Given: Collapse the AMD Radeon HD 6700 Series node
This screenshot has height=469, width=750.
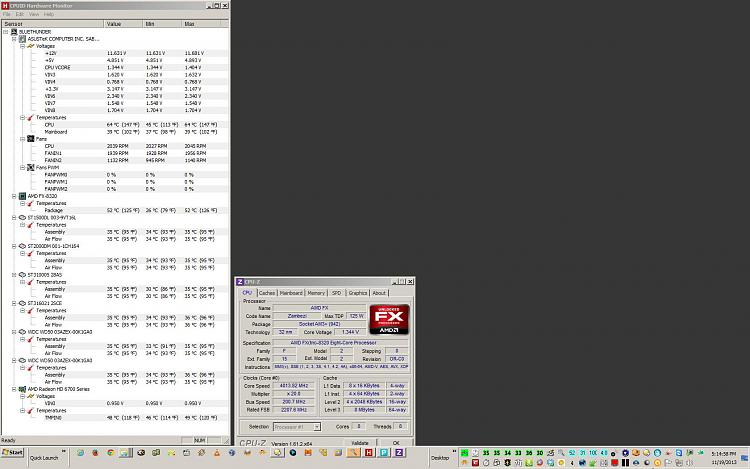Looking at the screenshot, I should (14, 389).
